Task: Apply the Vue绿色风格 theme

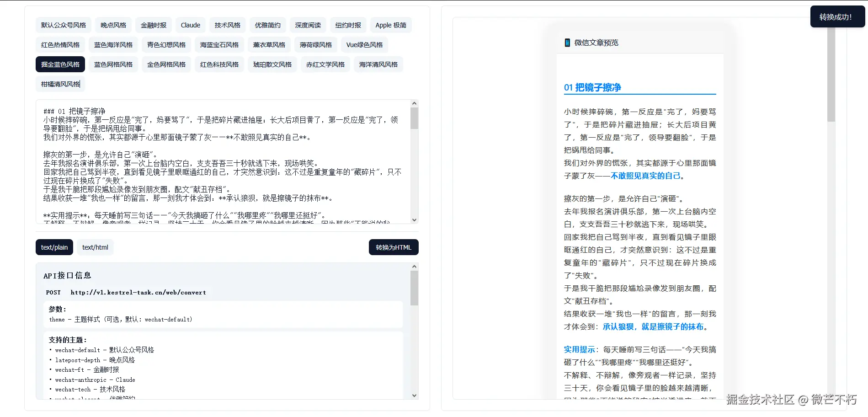Action: coord(365,45)
